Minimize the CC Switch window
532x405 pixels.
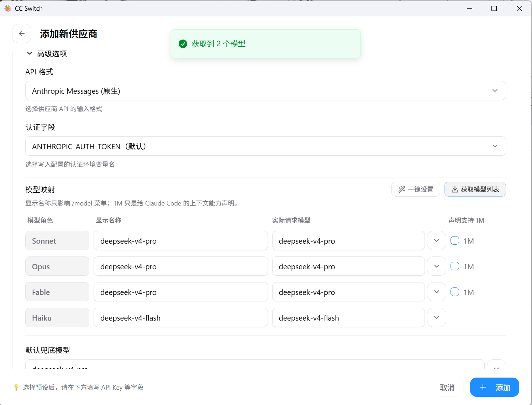(x=469, y=8)
